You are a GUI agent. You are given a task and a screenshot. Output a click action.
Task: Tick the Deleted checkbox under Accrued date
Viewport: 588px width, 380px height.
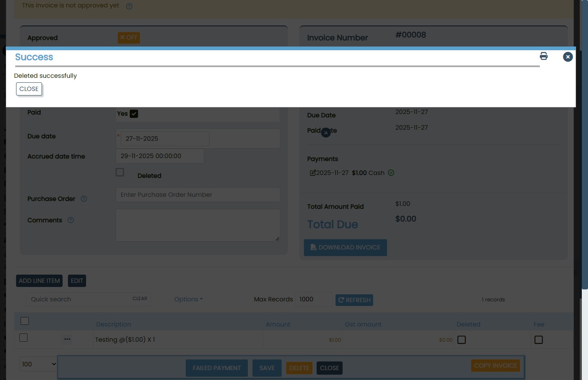point(120,172)
